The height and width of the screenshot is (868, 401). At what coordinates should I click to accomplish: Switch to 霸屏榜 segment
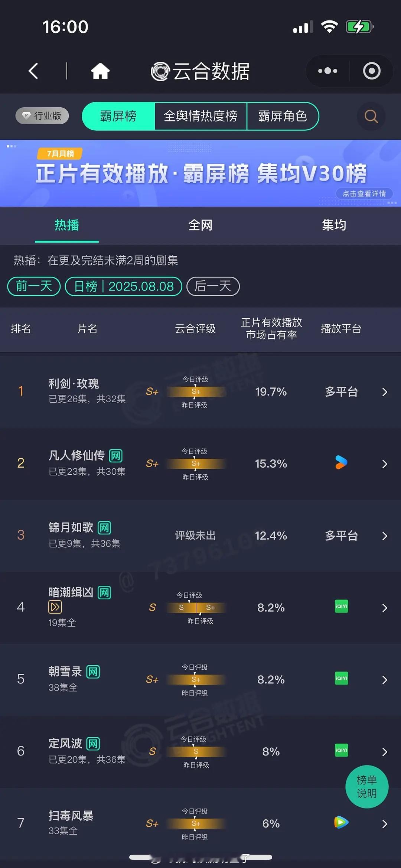(118, 116)
